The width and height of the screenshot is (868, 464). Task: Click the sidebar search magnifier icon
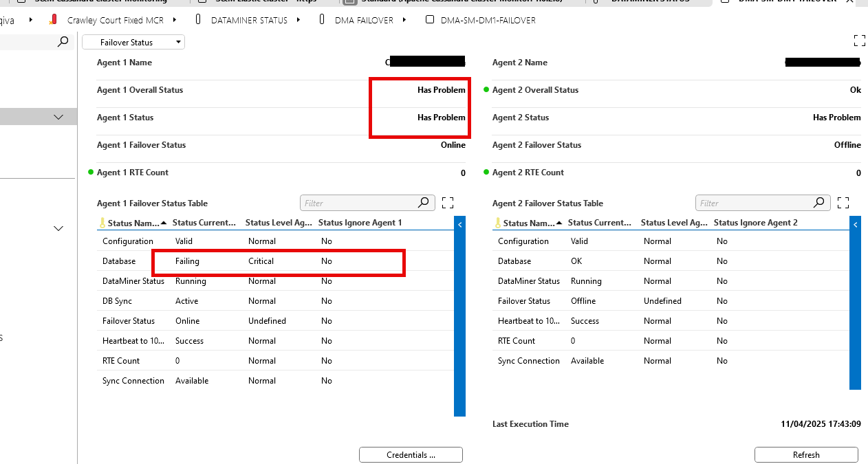[x=63, y=42]
